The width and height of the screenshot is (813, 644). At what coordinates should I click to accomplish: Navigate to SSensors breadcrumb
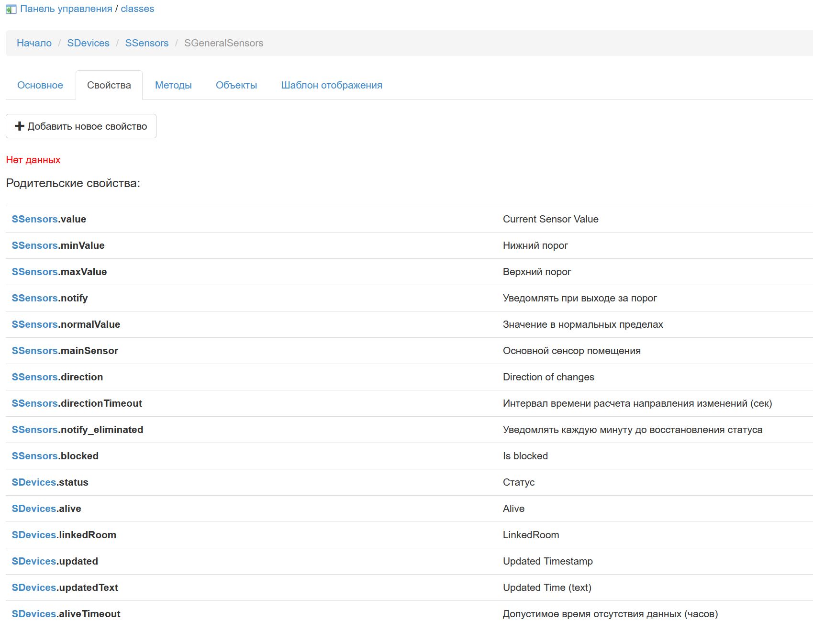coord(146,43)
